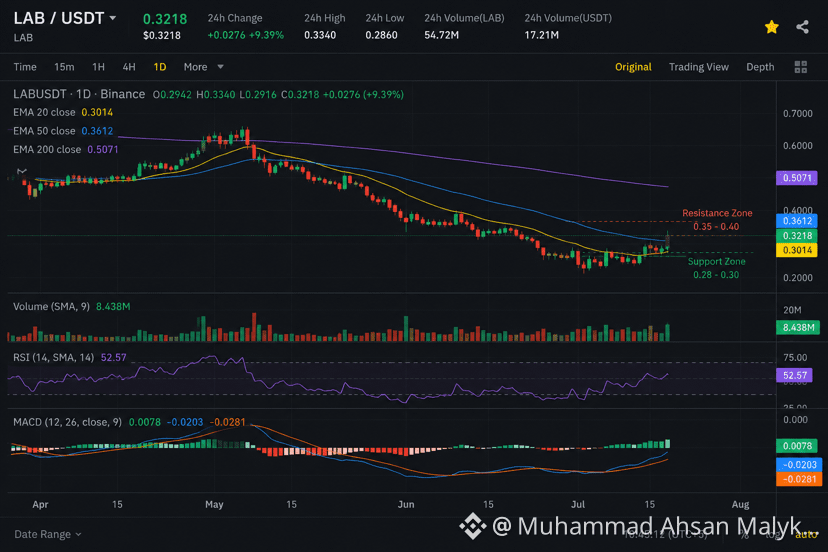Click the Apr label on time axis

pos(40,504)
